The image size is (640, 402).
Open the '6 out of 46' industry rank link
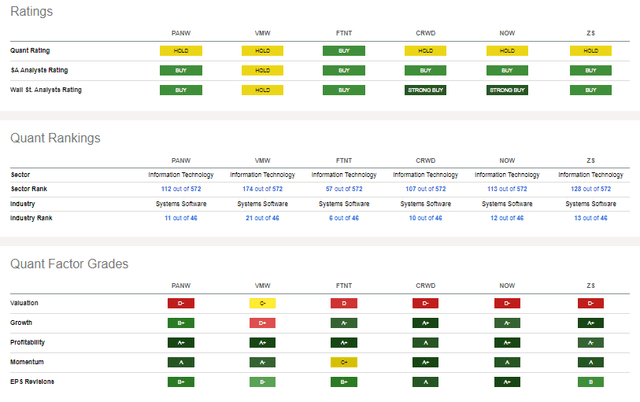(344, 218)
